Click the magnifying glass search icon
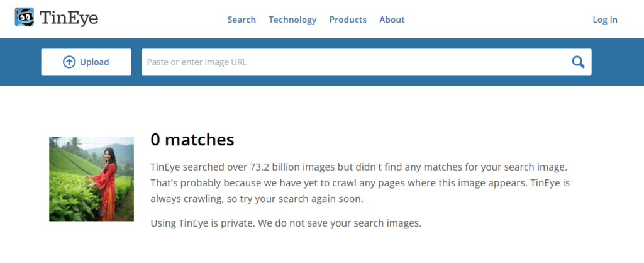The width and height of the screenshot is (644, 263). [x=578, y=62]
